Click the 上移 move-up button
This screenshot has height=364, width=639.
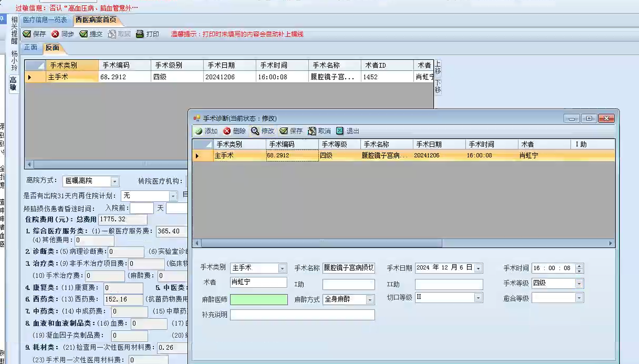[x=438, y=67]
